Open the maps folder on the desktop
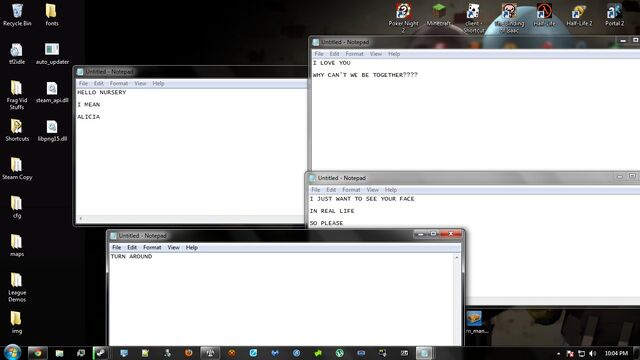640x360 pixels. pos(17,246)
